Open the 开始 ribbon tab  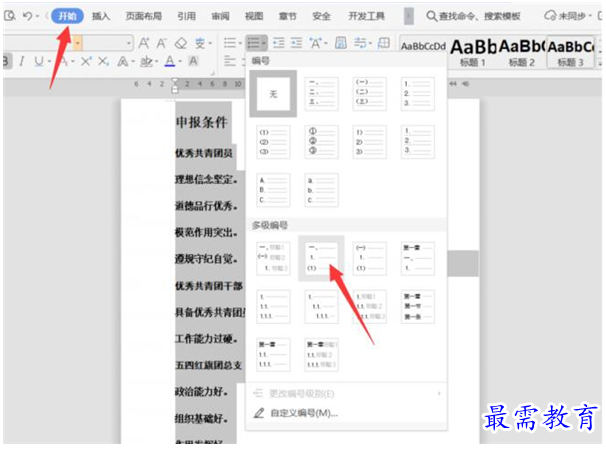[67, 16]
